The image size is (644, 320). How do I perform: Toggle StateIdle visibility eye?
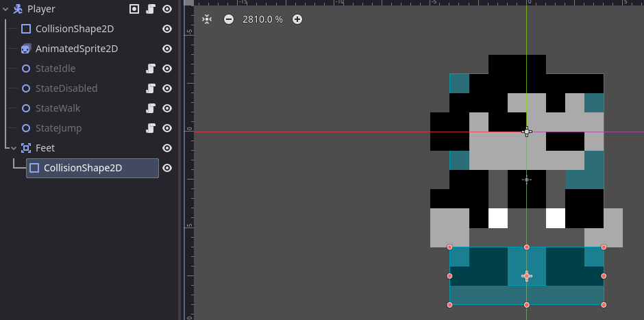[x=167, y=69]
